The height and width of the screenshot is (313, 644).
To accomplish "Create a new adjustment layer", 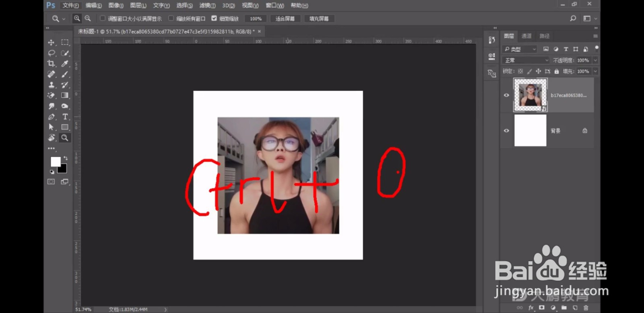I will coord(553,307).
